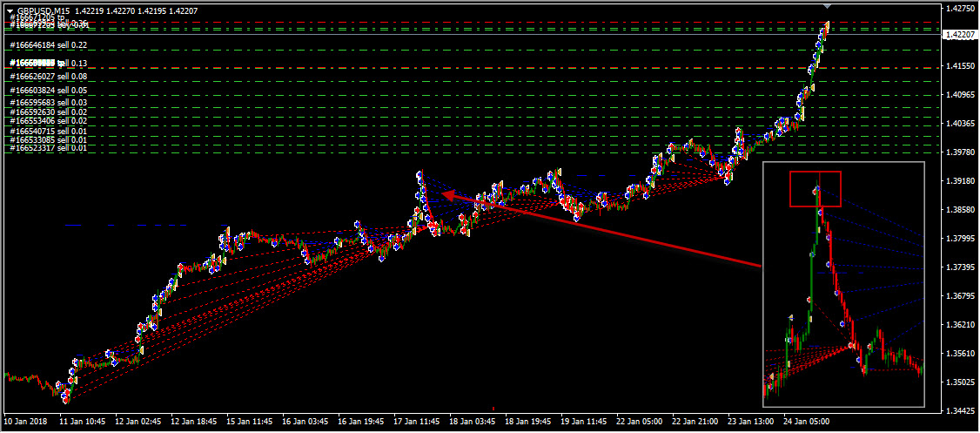
Task: Select order label #166646184 sell 0.22
Action: (x=49, y=45)
